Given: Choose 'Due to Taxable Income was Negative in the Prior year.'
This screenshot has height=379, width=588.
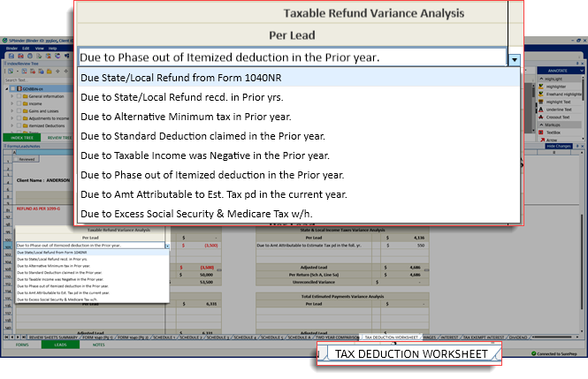Looking at the screenshot, I should click(x=299, y=155).
